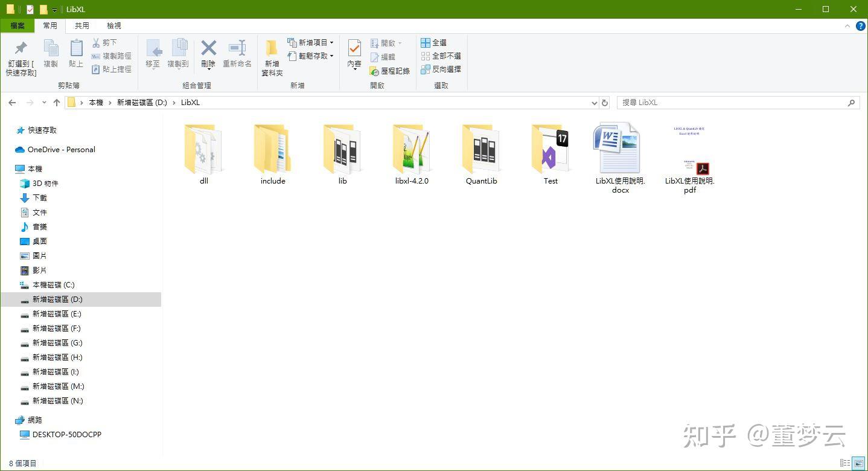868x471 pixels.
Task: Open 歷程記錄 (History) from the ribbon
Action: 391,70
